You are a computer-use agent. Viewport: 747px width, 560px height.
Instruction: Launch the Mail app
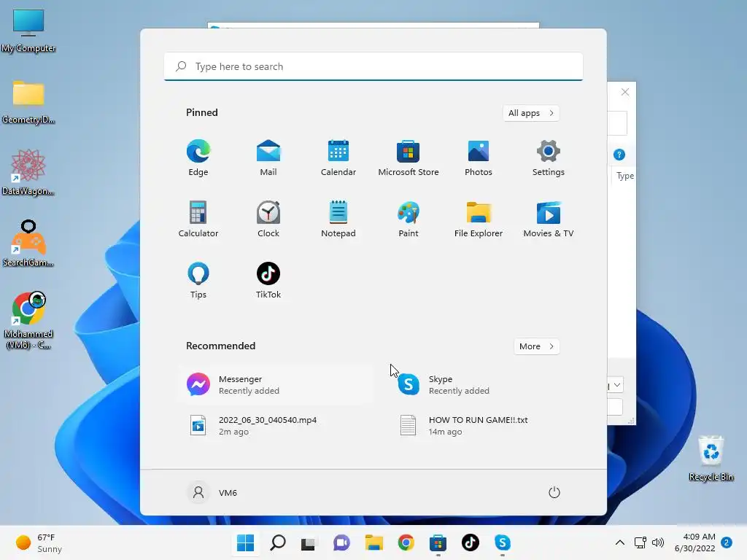click(x=268, y=158)
